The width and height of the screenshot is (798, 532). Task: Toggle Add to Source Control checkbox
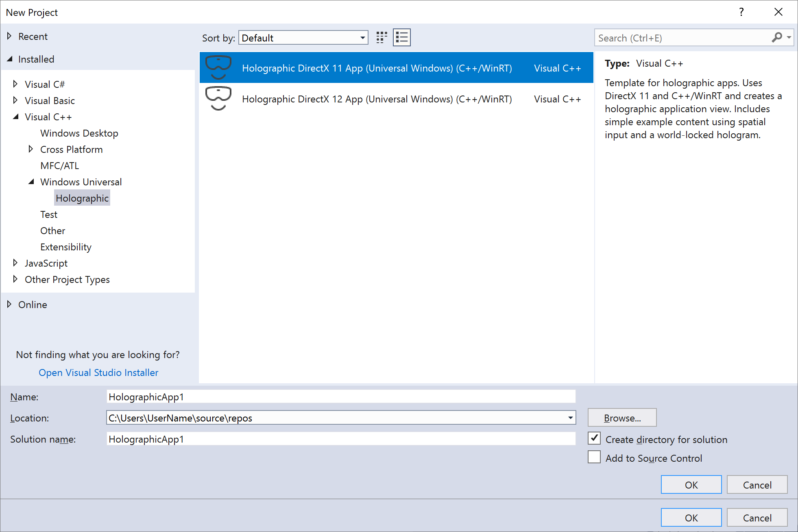point(595,458)
